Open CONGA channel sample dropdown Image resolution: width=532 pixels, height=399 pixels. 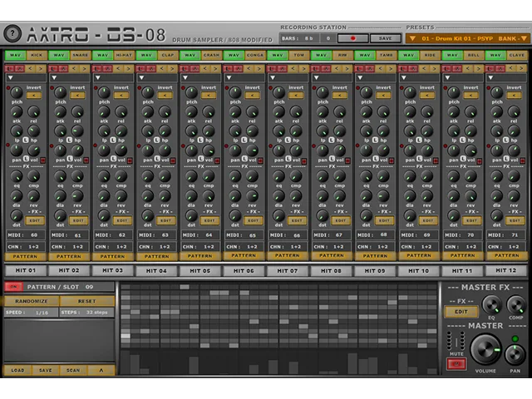[x=245, y=78]
